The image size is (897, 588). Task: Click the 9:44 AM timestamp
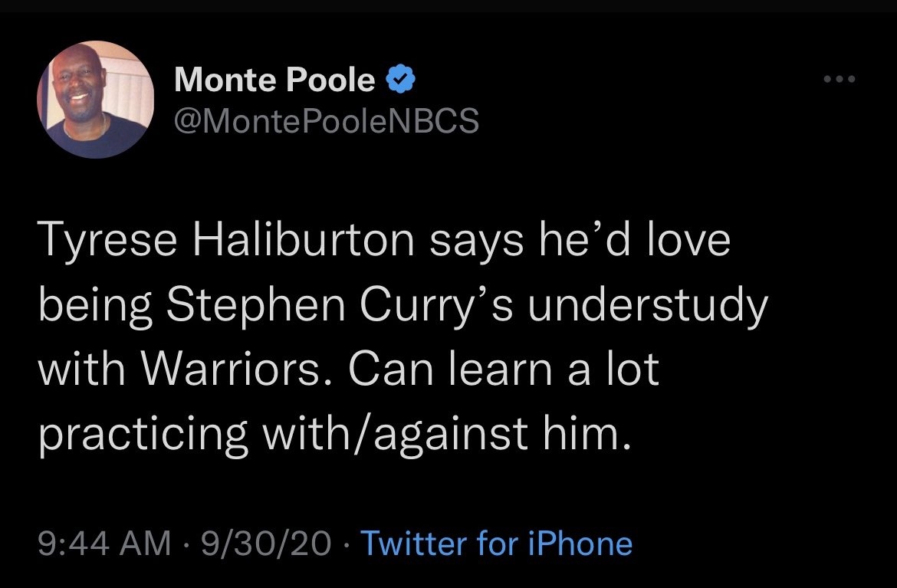tap(104, 544)
